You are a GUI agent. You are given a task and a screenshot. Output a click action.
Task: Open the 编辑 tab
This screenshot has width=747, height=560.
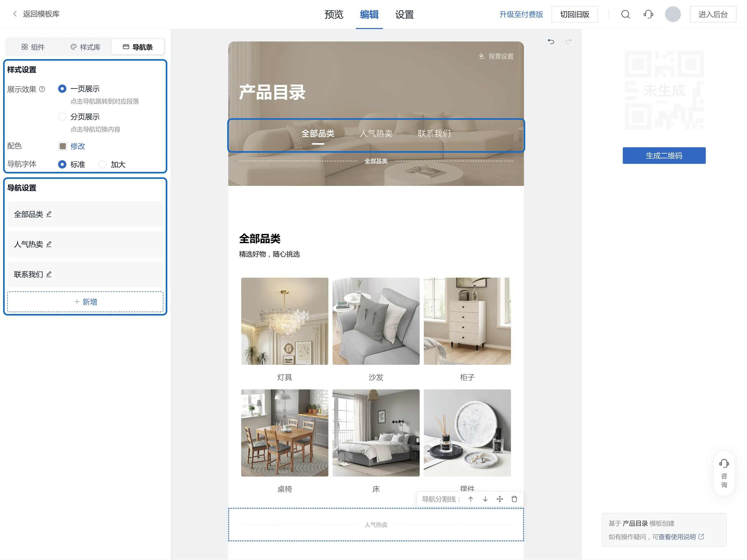point(369,15)
